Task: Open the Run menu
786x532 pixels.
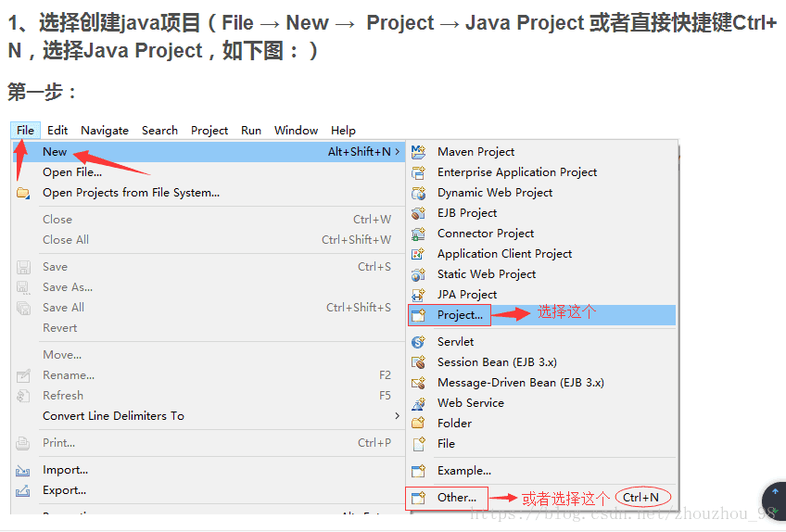Action: click(x=250, y=131)
